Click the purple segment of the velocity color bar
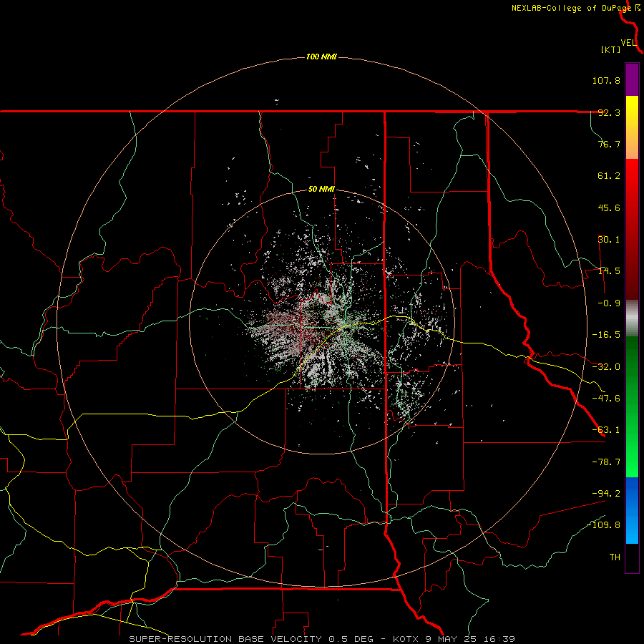Viewport: 644px width, 644px height. click(x=632, y=80)
